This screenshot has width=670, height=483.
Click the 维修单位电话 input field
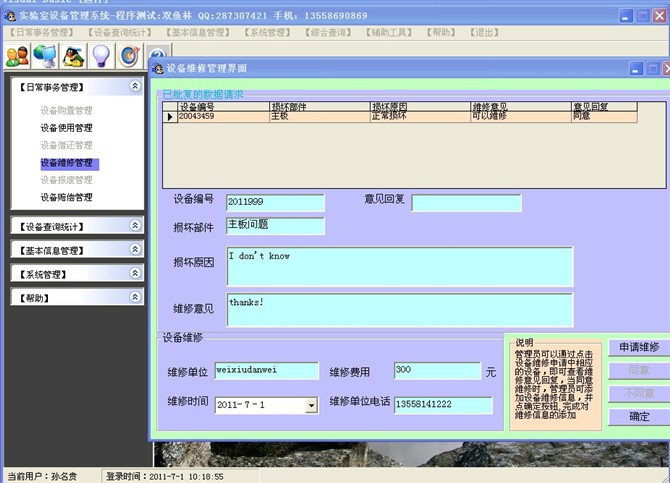(x=443, y=405)
